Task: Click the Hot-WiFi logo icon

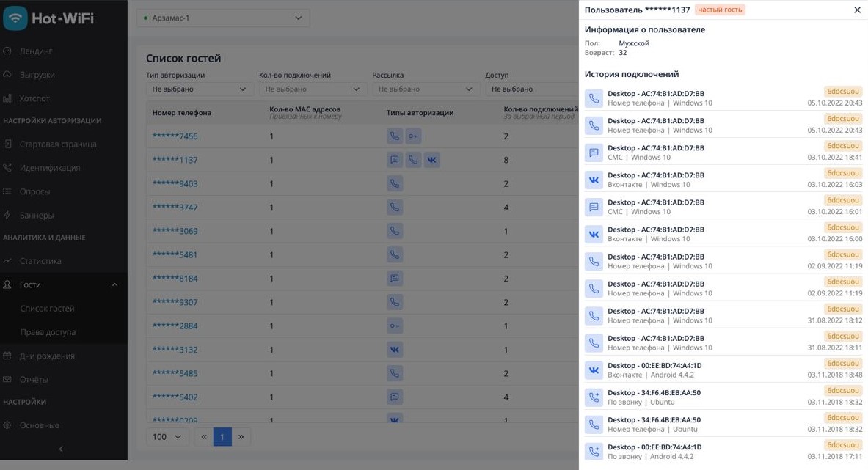Action: click(x=15, y=18)
